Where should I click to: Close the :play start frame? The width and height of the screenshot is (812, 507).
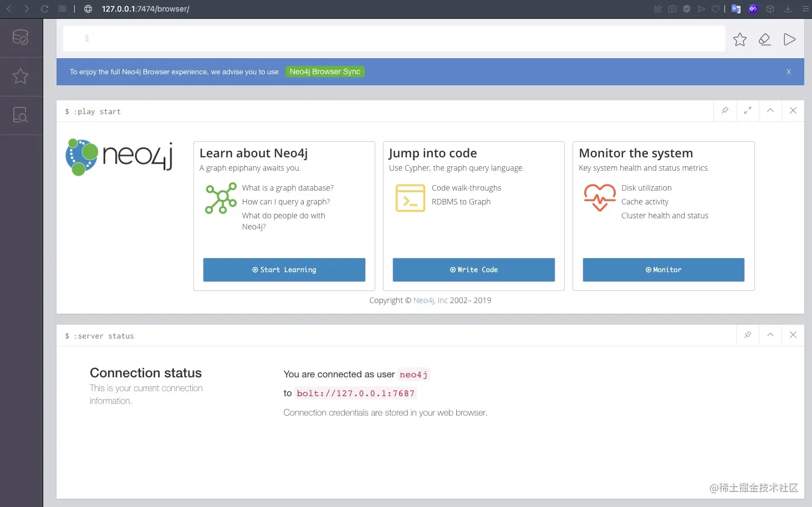(x=793, y=110)
